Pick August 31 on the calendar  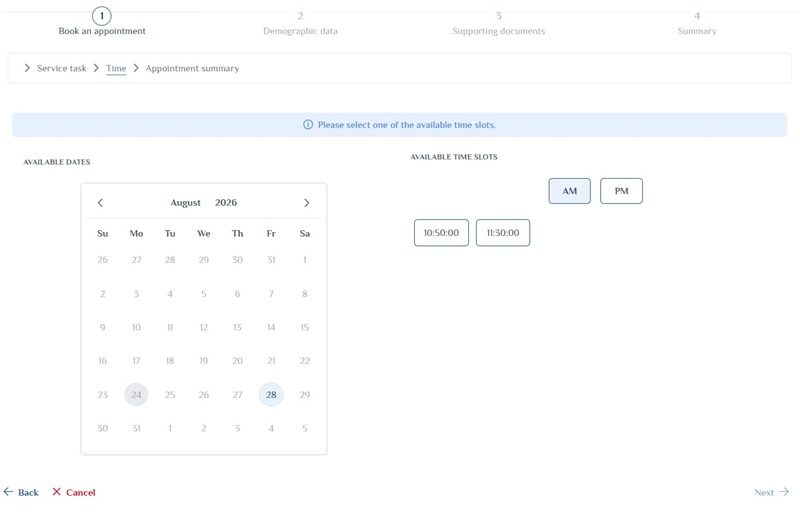click(x=136, y=428)
